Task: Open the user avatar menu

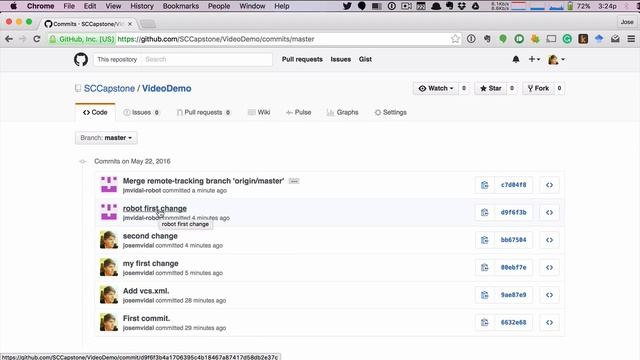Action: pyautogui.click(x=556, y=59)
